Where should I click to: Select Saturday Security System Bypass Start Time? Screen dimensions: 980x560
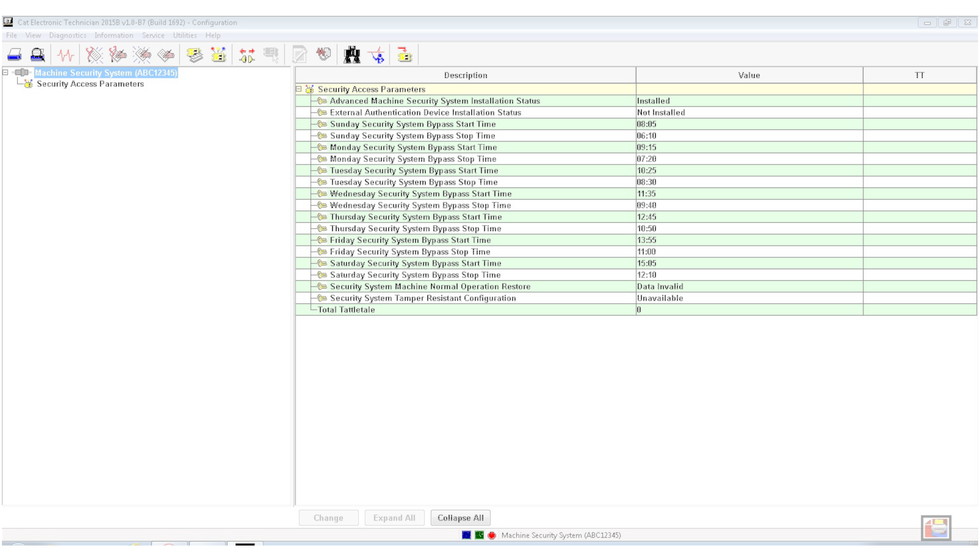click(636, 264)
